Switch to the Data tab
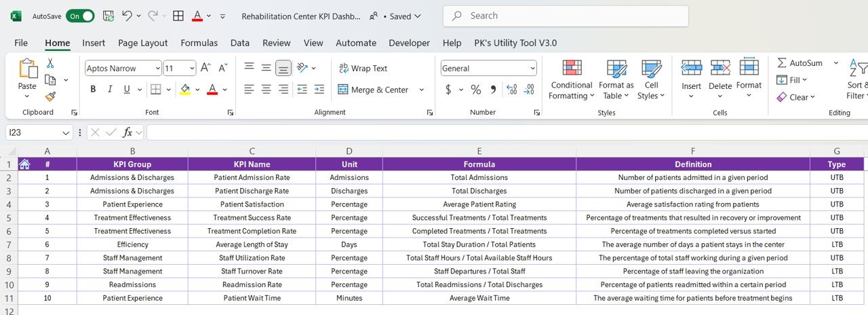This screenshot has width=868, height=315. 240,43
